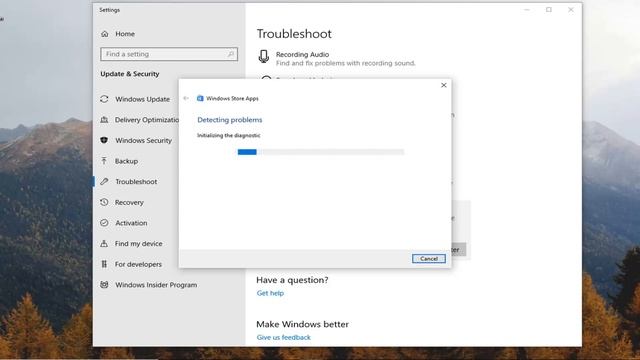Select the Activation checkmark circle icon
Viewport: 640px width, 360px height.
click(104, 222)
